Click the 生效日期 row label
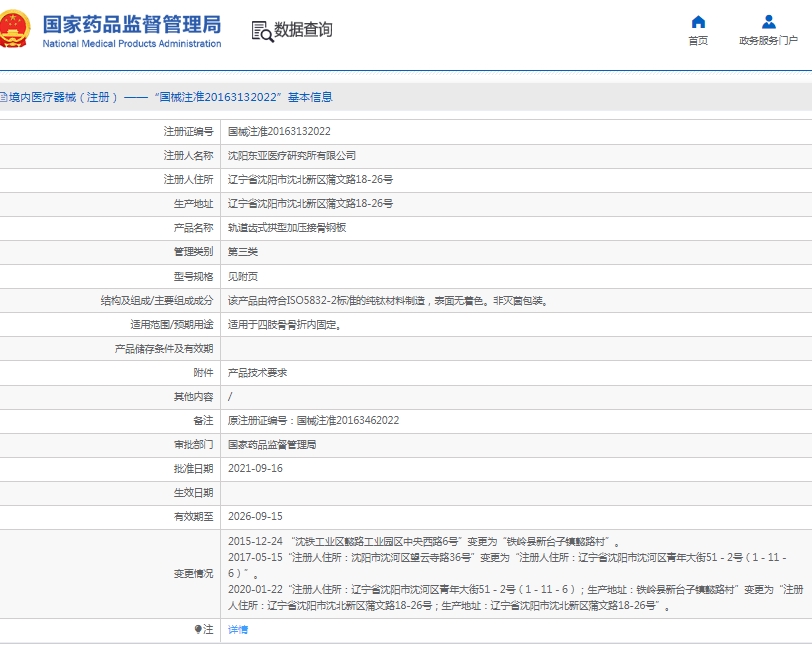 point(193,493)
